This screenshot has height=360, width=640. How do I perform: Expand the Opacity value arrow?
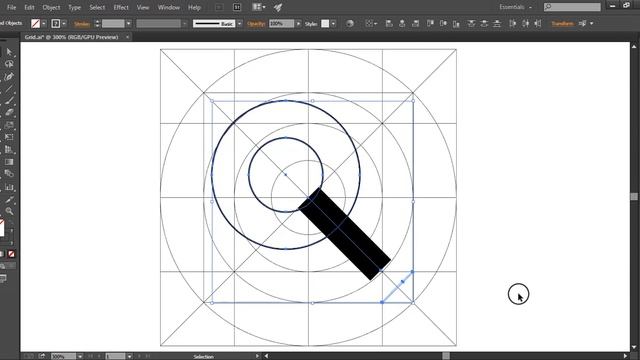tap(298, 24)
